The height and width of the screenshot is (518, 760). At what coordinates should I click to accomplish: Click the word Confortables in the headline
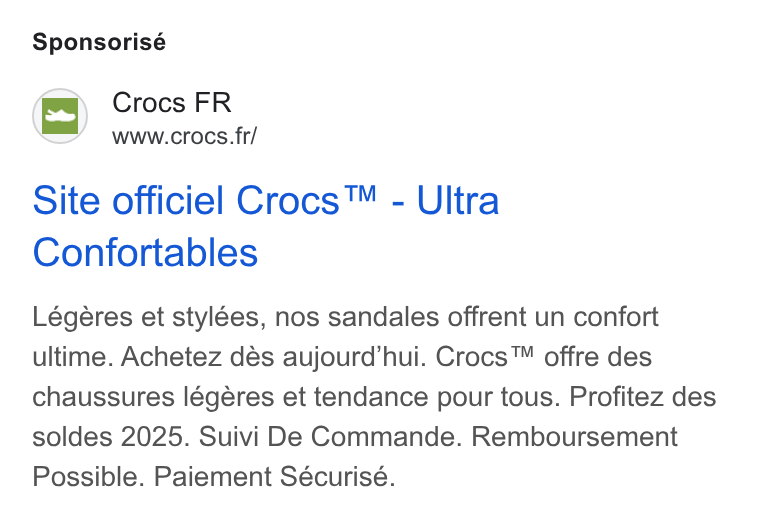click(145, 252)
